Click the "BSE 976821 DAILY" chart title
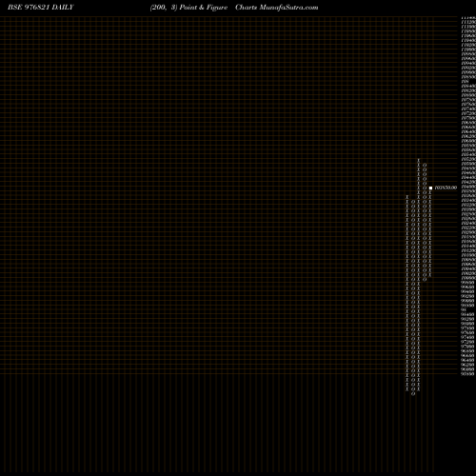 [41, 8]
